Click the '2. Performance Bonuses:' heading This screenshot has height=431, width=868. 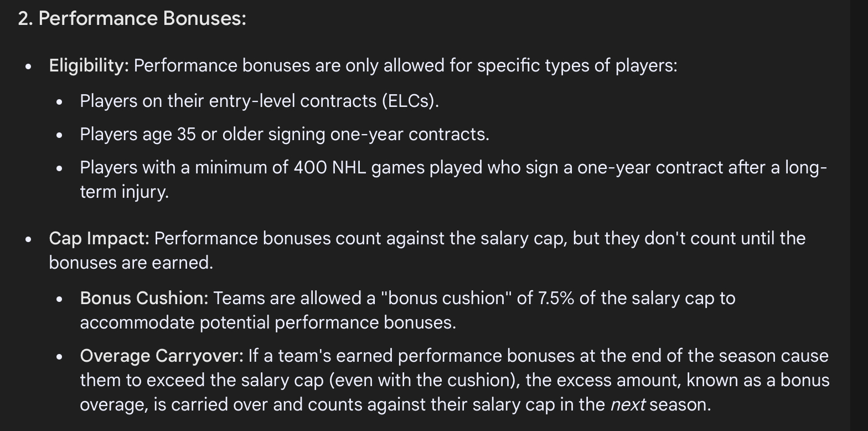tap(132, 18)
